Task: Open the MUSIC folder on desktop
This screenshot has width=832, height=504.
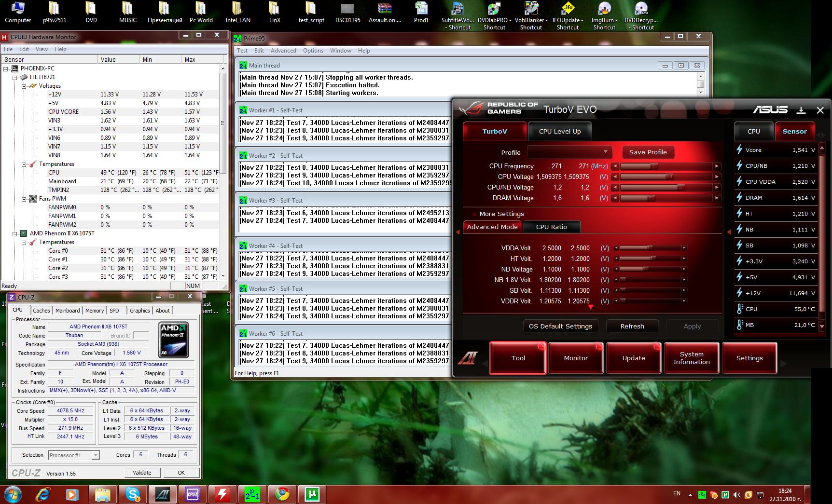Action: (x=128, y=13)
